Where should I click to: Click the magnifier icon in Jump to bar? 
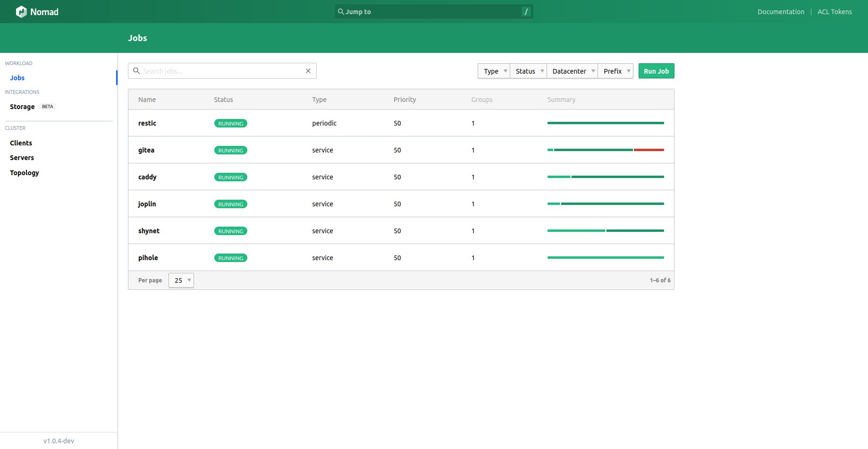pos(341,12)
